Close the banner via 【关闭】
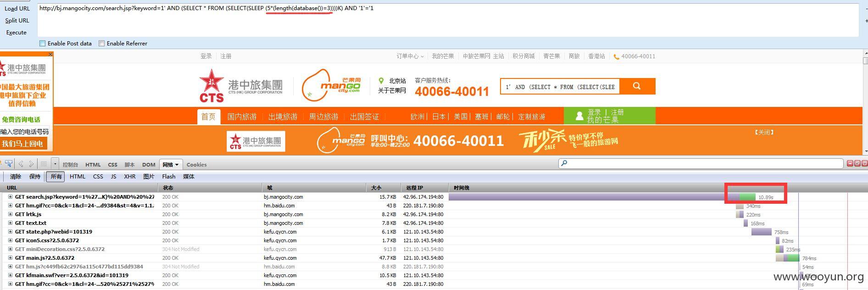 pyautogui.click(x=764, y=132)
